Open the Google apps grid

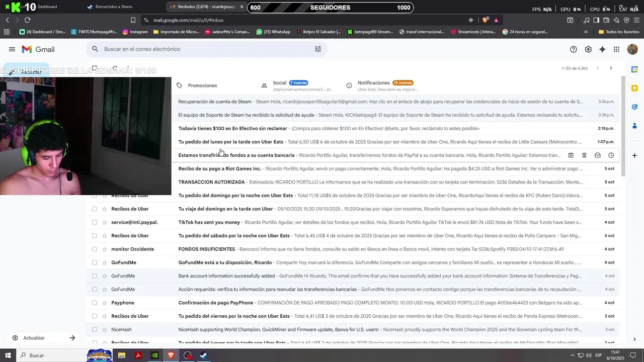click(x=616, y=49)
